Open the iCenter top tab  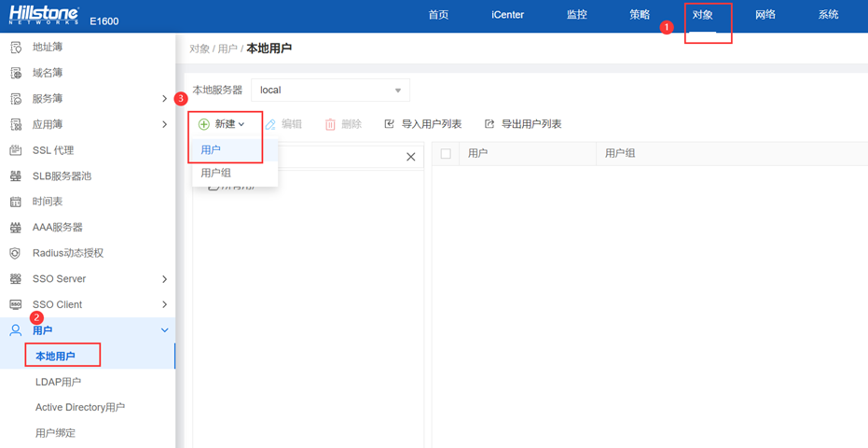[x=507, y=15]
